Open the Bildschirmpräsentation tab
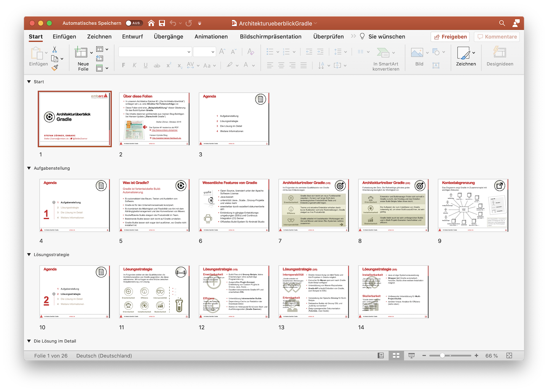 point(271,37)
